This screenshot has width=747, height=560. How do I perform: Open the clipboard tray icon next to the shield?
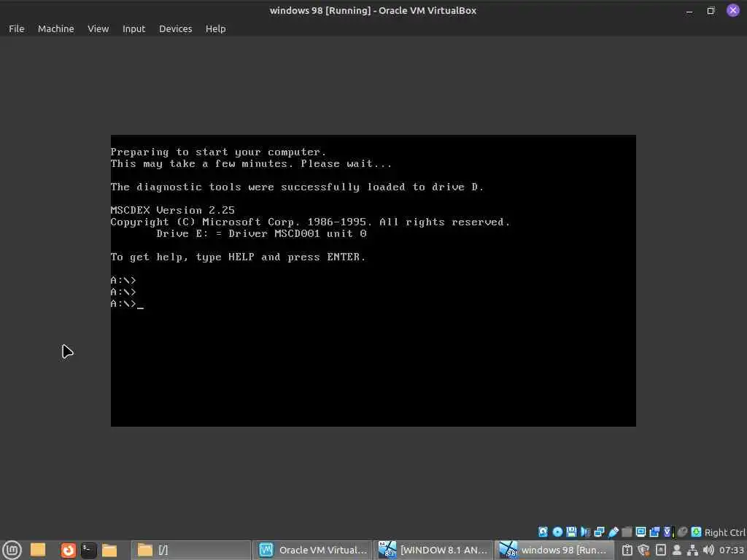[x=627, y=550]
